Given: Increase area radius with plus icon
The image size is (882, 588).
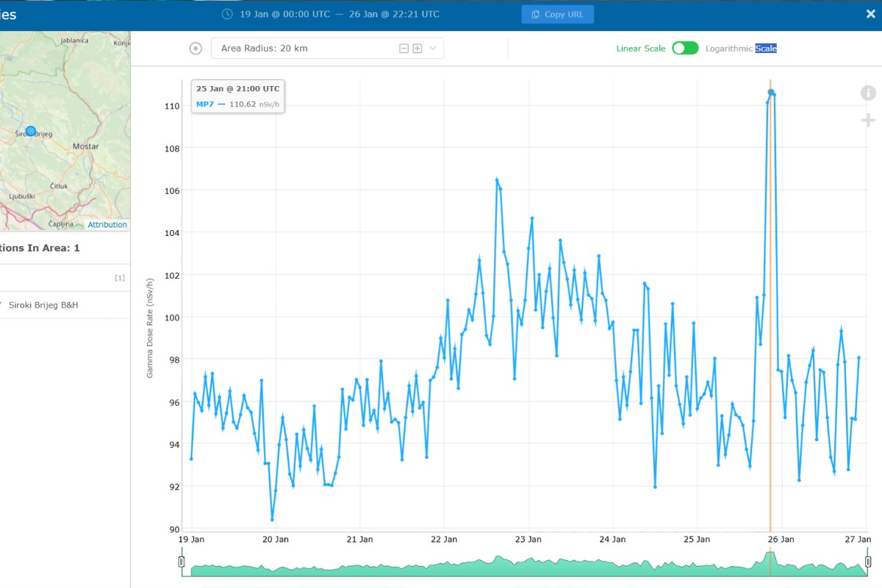Looking at the screenshot, I should [417, 49].
